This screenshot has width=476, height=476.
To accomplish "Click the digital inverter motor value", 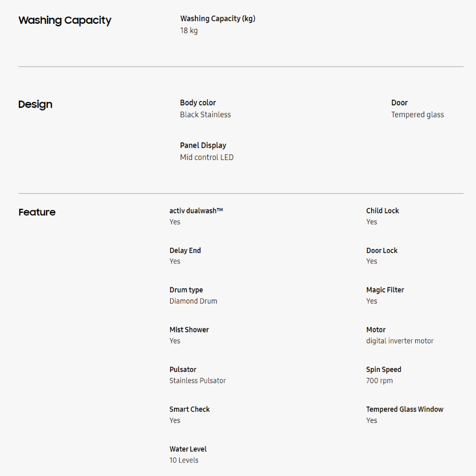I will click(400, 341).
